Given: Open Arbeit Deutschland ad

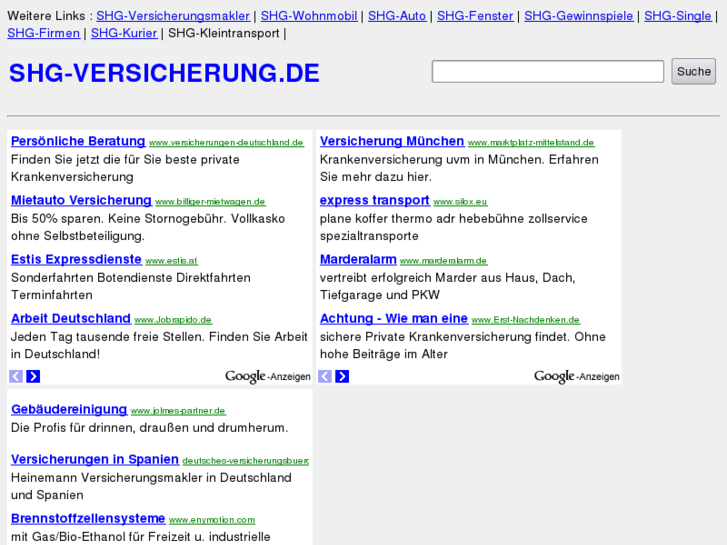Looking at the screenshot, I should click(x=71, y=318).
